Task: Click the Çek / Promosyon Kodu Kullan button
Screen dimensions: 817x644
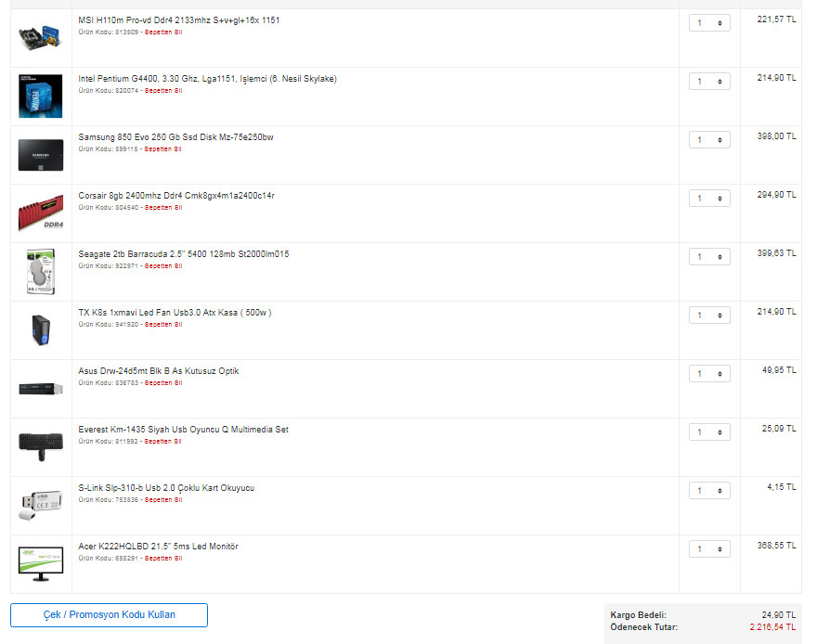Action: (x=109, y=615)
